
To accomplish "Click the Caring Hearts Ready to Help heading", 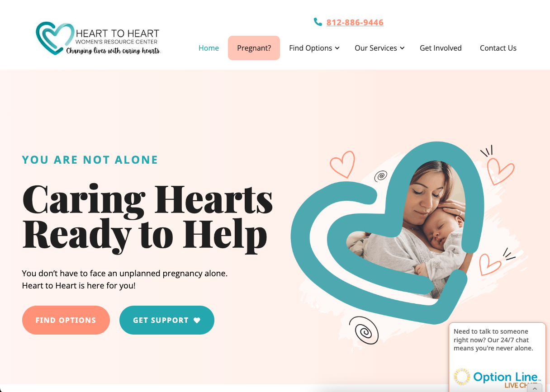I will click(147, 217).
